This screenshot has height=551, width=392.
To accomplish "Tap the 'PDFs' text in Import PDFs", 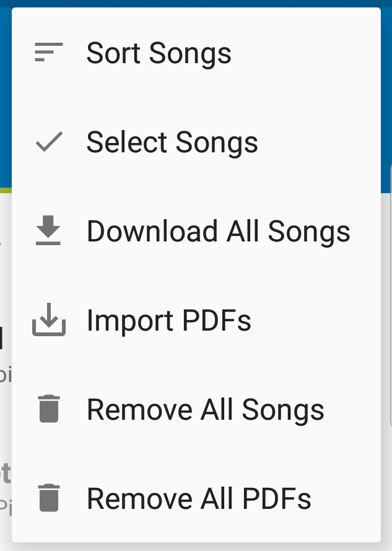I will point(217,320).
